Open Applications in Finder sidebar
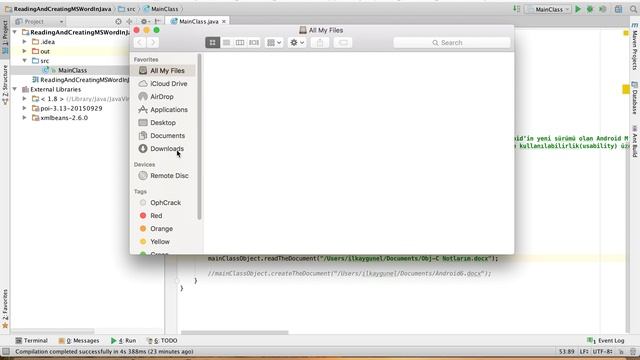The width and height of the screenshot is (640, 360). pyautogui.click(x=163, y=110)
